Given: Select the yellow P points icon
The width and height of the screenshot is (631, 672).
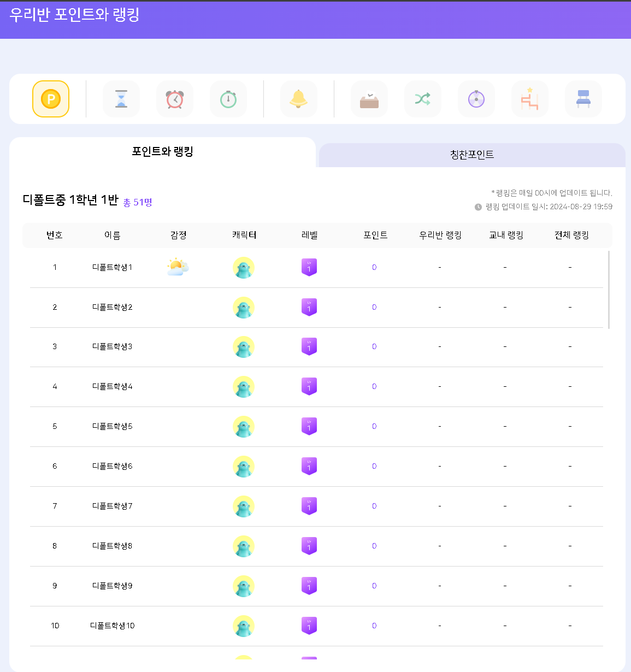Looking at the screenshot, I should click(x=51, y=99).
